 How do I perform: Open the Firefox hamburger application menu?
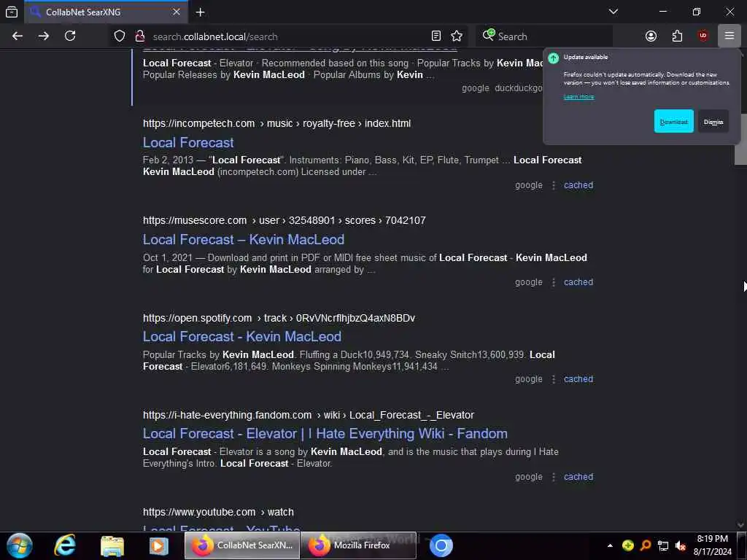pyautogui.click(x=729, y=36)
